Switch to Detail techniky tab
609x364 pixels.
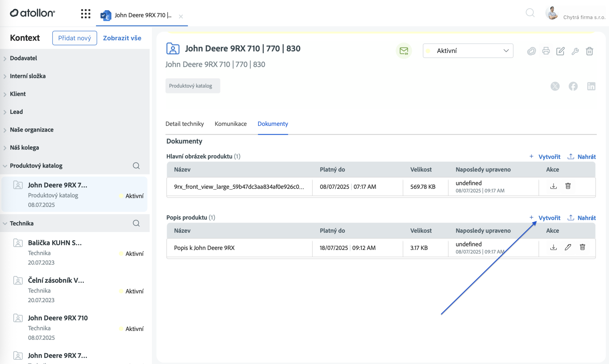point(185,124)
